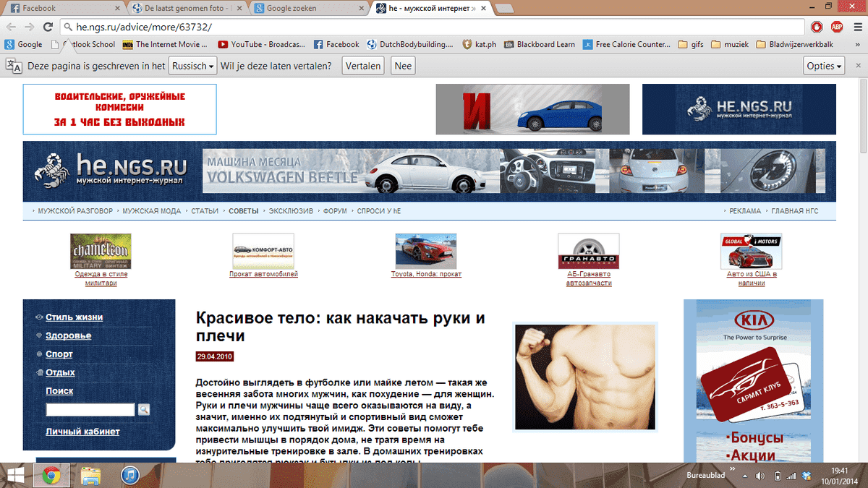The image size is (868, 488).
Task: Open the ФОРУМ menu item
Action: [335, 211]
